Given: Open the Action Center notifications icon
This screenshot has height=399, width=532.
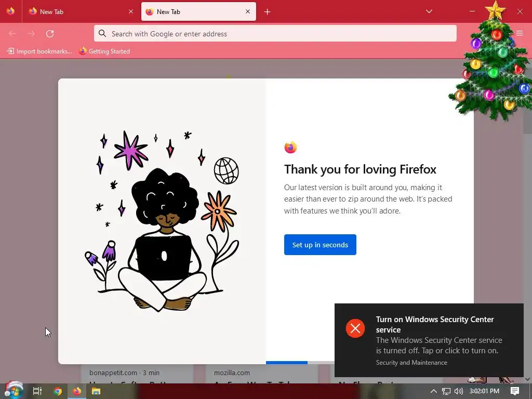Looking at the screenshot, I should pyautogui.click(x=515, y=391).
